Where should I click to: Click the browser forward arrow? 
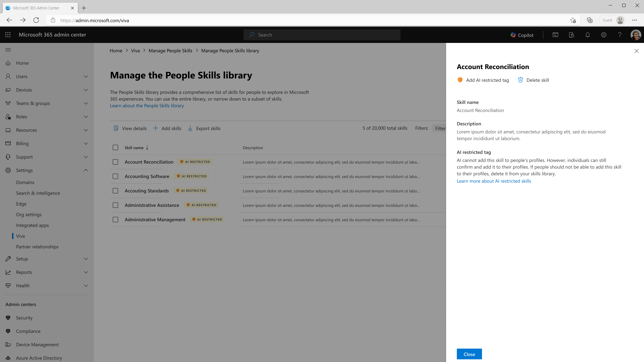click(23, 20)
